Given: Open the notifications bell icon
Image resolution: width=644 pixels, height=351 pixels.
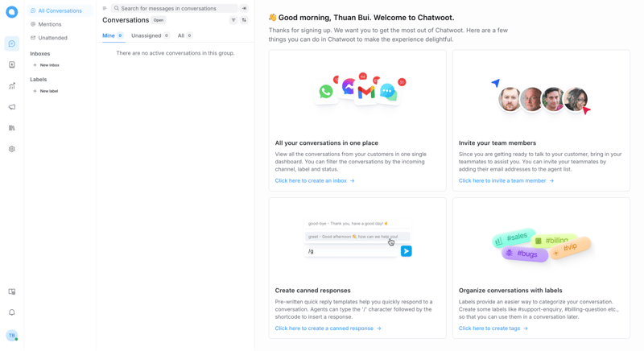Looking at the screenshot, I should click(12, 312).
